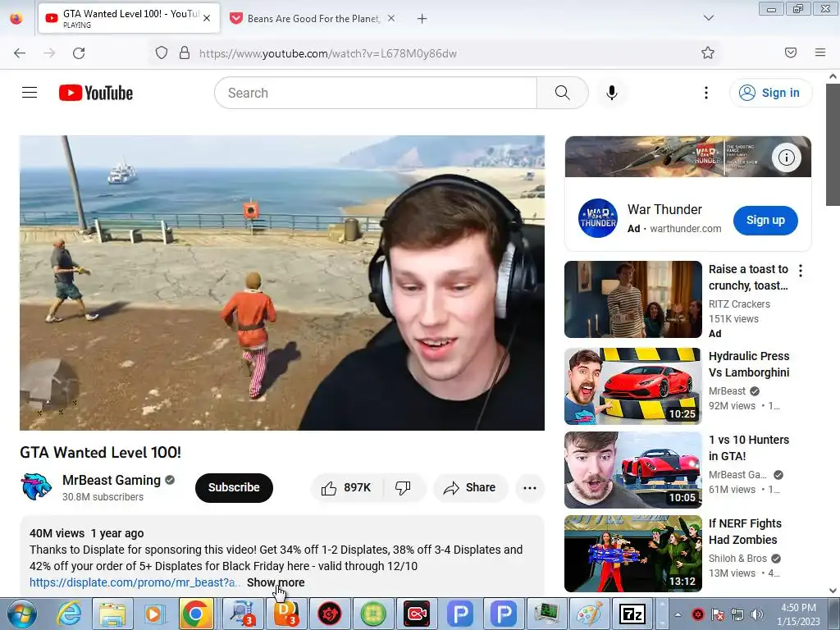Start voice search with microphone icon
The height and width of the screenshot is (630, 840).
[x=612, y=93]
